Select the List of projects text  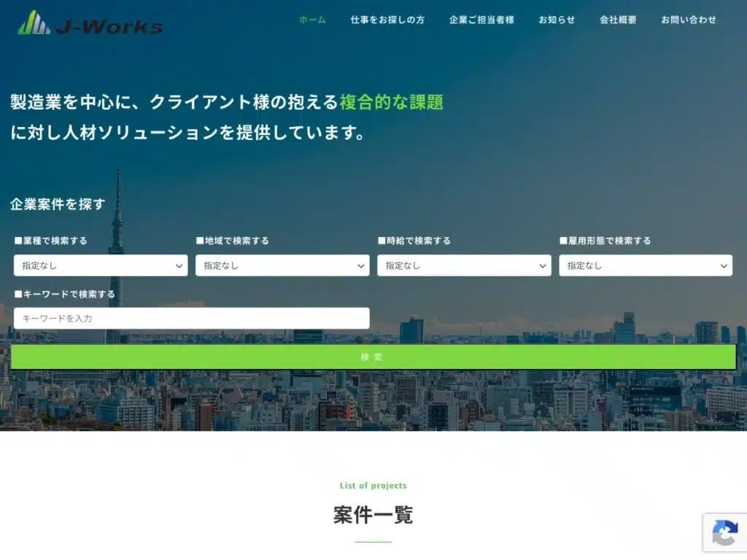pyautogui.click(x=373, y=486)
